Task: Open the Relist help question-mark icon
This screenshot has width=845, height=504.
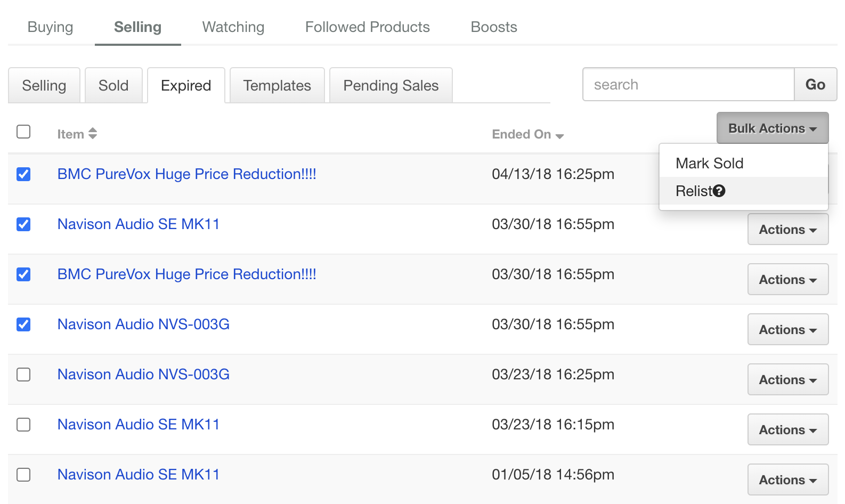Action: tap(719, 191)
